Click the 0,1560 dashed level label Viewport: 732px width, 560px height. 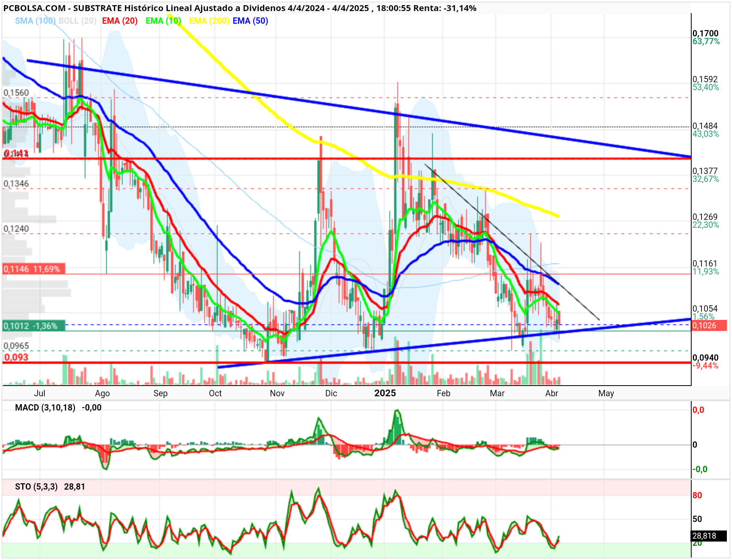[16, 93]
